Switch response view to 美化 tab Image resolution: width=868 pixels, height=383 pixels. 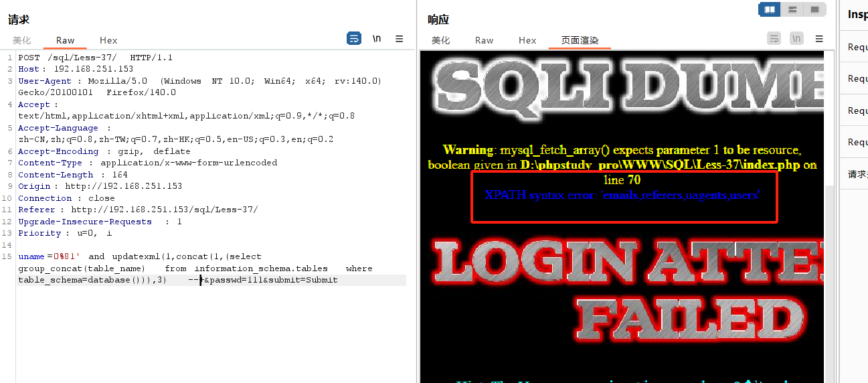click(440, 40)
